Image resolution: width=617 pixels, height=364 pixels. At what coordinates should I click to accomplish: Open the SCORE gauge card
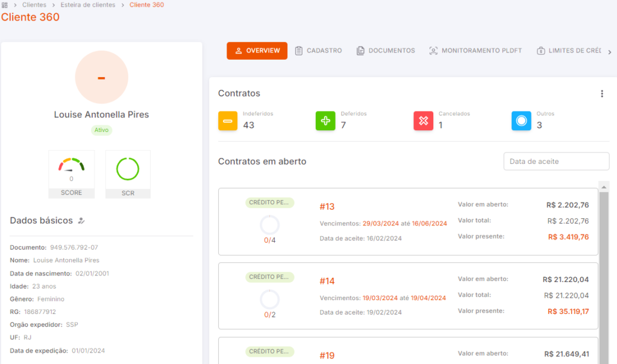[x=71, y=174]
